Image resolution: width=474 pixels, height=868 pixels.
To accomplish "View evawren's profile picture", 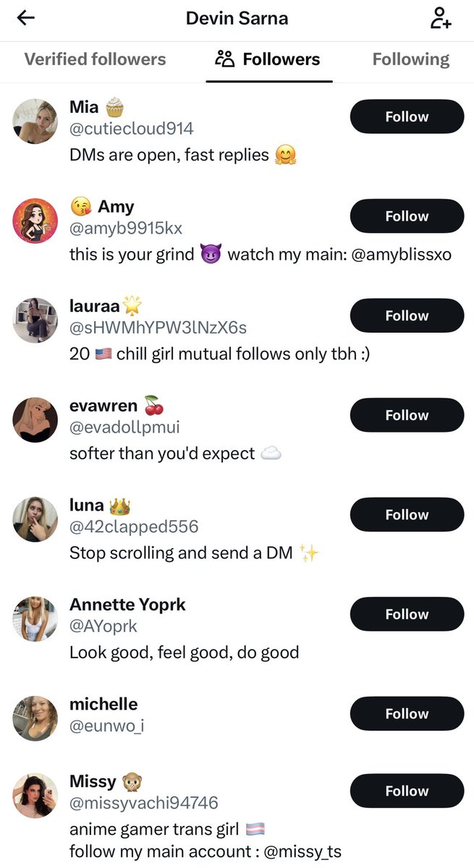I will pyautogui.click(x=35, y=420).
